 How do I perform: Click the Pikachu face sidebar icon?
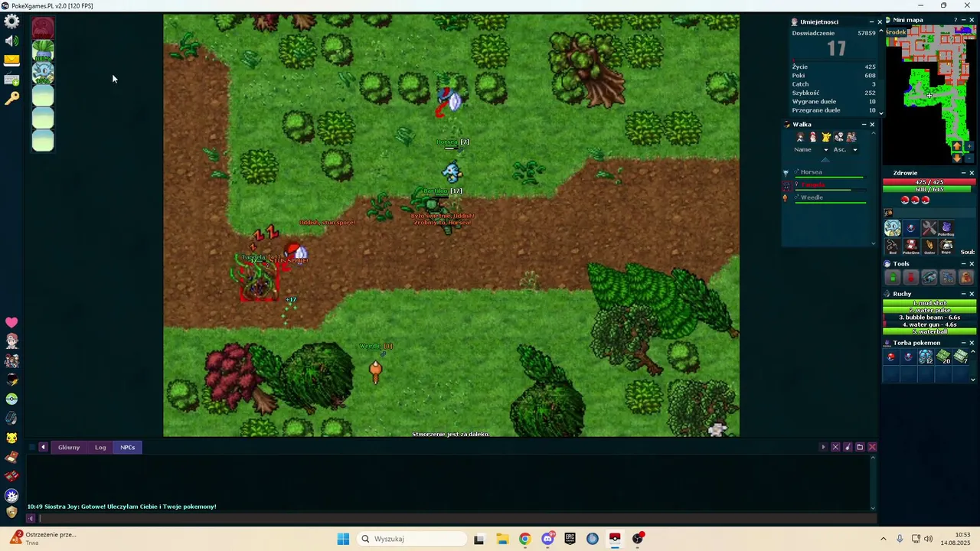(11, 438)
